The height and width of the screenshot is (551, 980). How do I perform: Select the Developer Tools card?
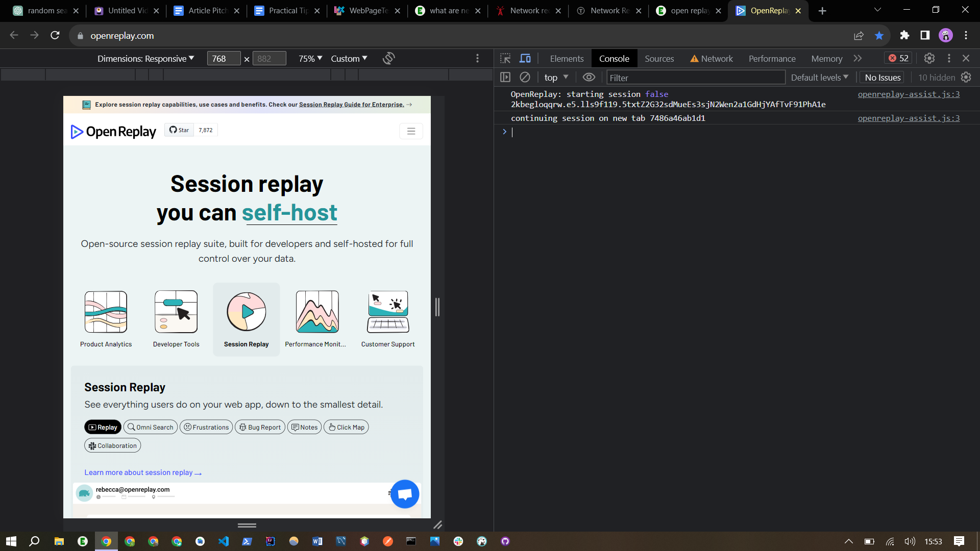176,319
